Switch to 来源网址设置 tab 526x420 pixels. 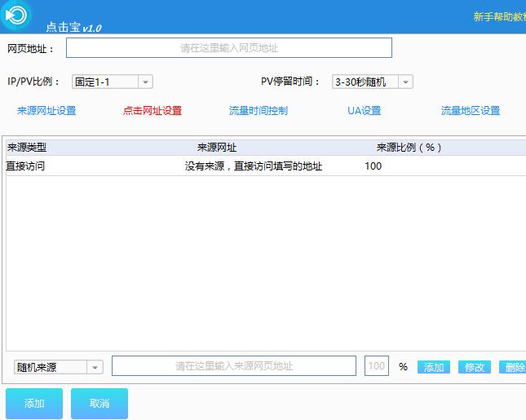pos(46,111)
